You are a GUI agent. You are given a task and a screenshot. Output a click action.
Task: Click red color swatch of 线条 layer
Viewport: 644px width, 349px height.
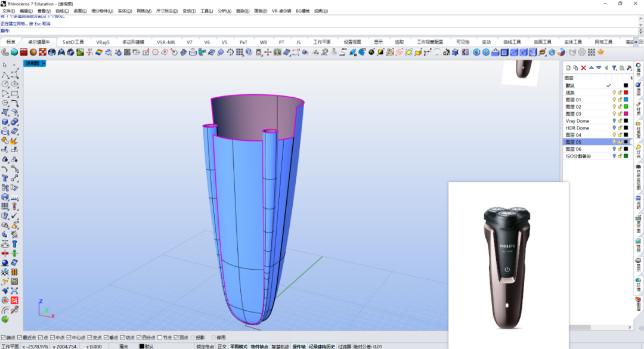click(x=626, y=93)
